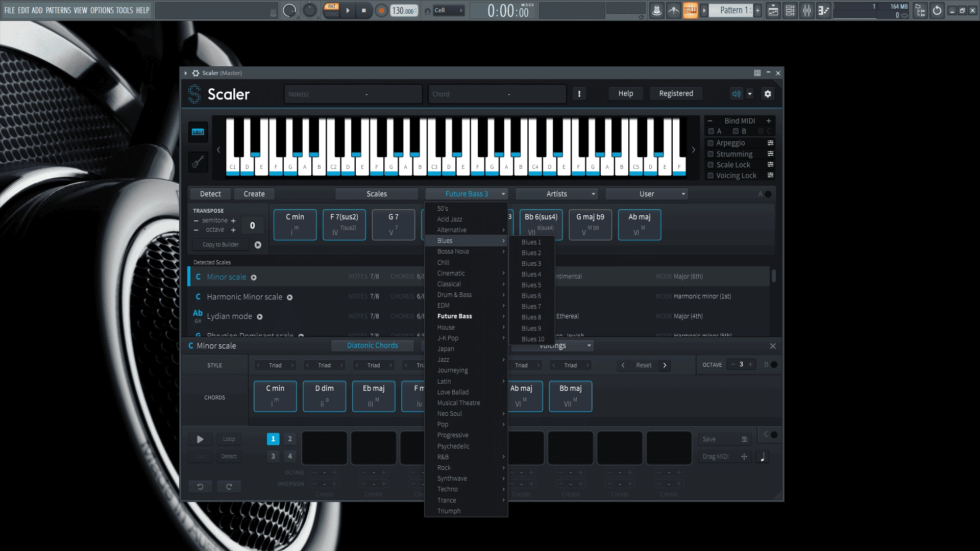The image size is (980, 551).
Task: Open the FL Studio mixer icon
Action: click(807, 10)
